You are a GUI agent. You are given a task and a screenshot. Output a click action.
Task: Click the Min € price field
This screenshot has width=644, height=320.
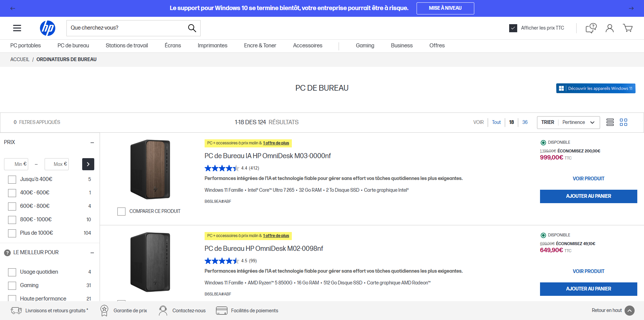pos(16,164)
